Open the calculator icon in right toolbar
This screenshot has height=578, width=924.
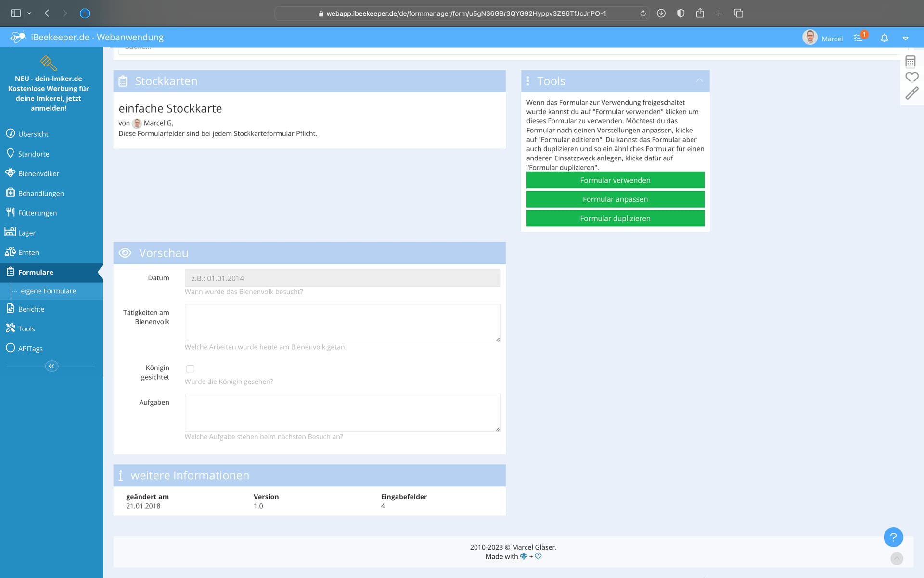910,61
